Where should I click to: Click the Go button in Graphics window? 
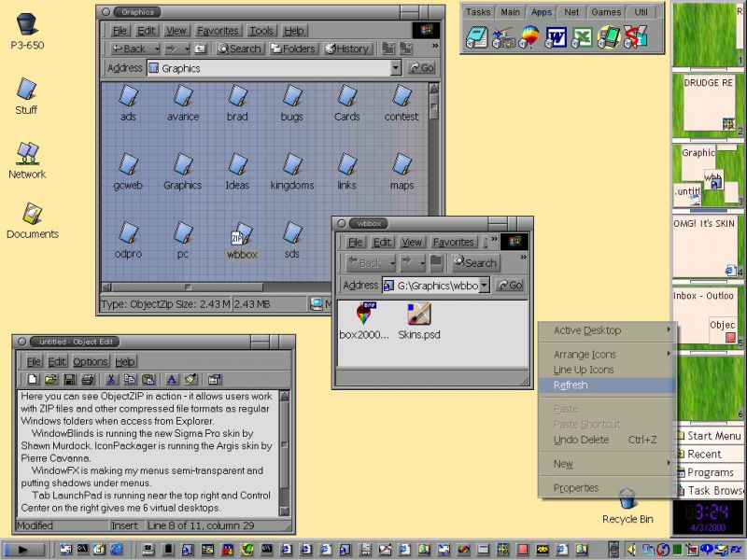(x=422, y=68)
